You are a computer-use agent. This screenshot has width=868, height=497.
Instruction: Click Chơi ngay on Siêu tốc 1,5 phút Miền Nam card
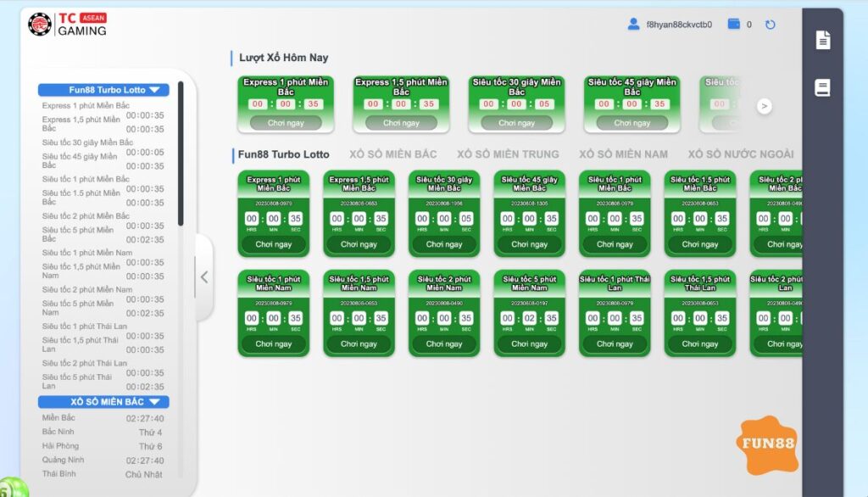(359, 344)
